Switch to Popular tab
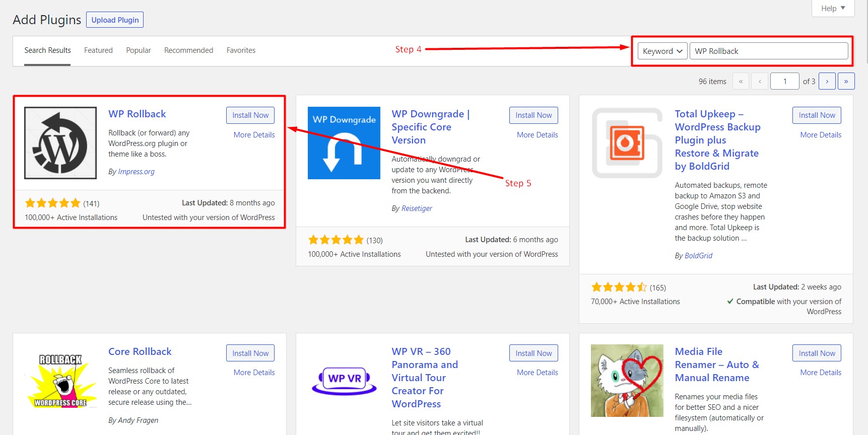The height and width of the screenshot is (435, 868). coord(139,50)
